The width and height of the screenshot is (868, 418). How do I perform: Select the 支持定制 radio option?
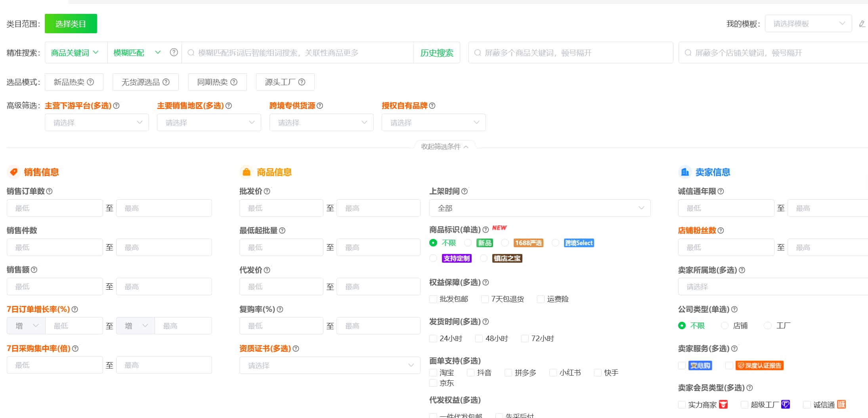pyautogui.click(x=433, y=258)
